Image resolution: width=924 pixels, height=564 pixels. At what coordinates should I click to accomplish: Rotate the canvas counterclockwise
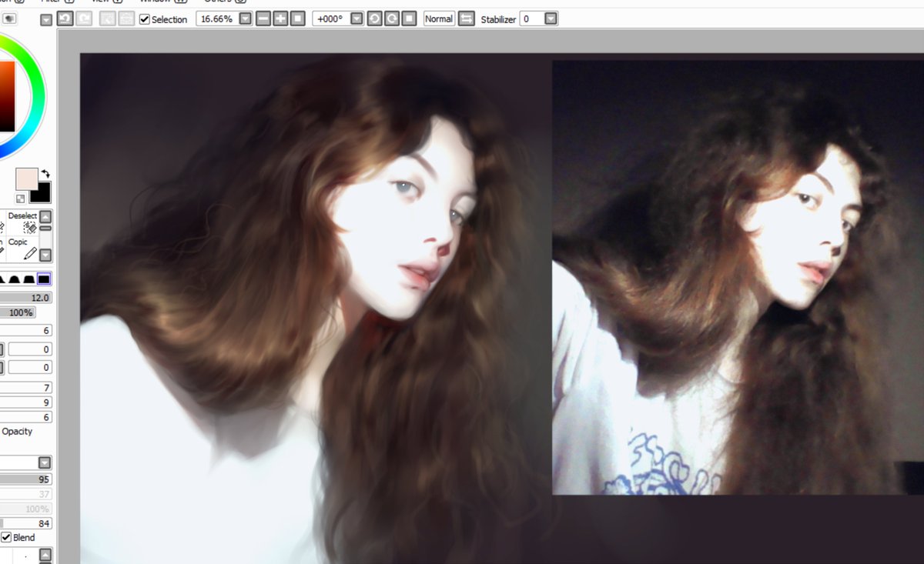(375, 19)
